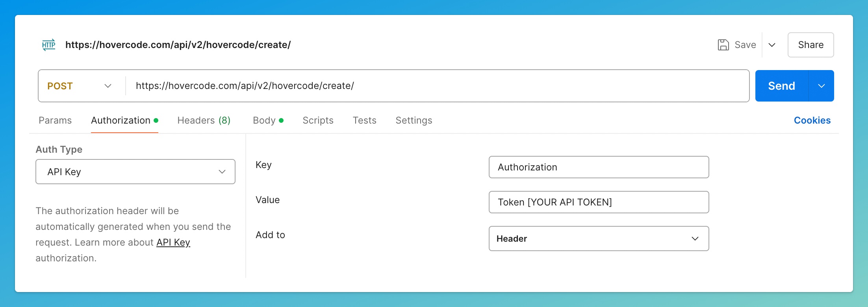Expand the Save options chevron

pyautogui.click(x=772, y=45)
